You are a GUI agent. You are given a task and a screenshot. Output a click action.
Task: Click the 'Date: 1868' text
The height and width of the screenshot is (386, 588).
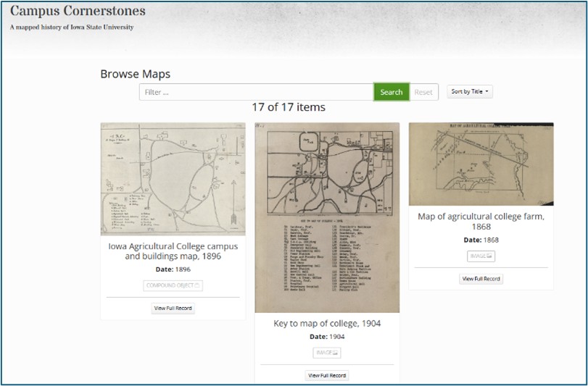(481, 240)
